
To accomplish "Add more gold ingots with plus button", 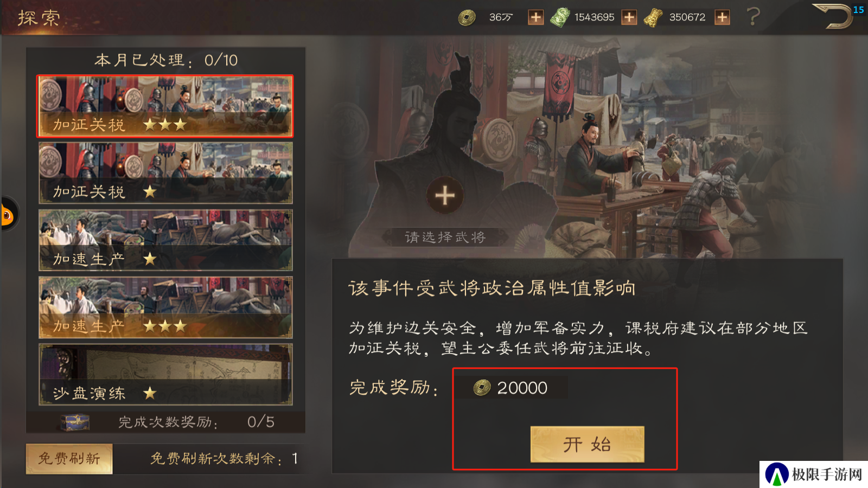I will (722, 17).
